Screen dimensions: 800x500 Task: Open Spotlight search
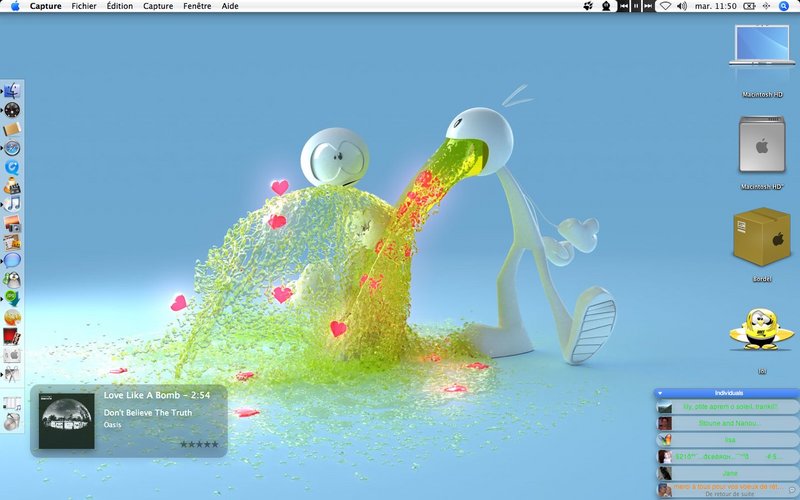point(784,6)
